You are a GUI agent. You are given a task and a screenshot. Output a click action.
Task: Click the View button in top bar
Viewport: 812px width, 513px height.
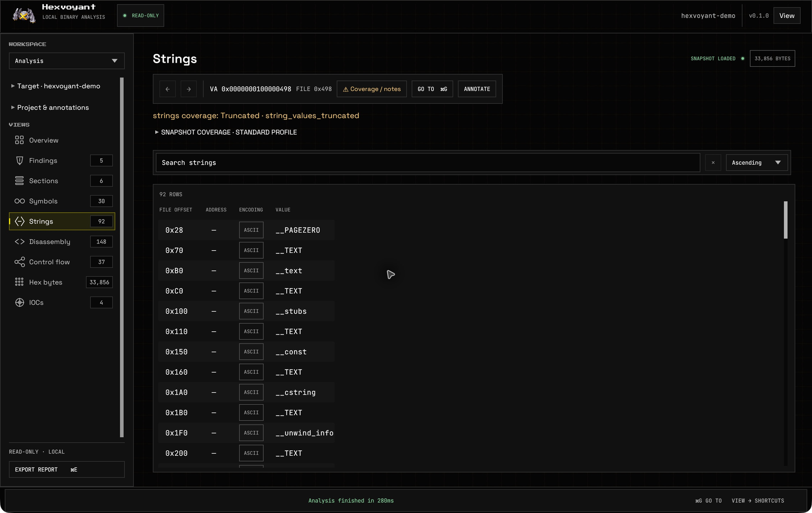click(787, 16)
